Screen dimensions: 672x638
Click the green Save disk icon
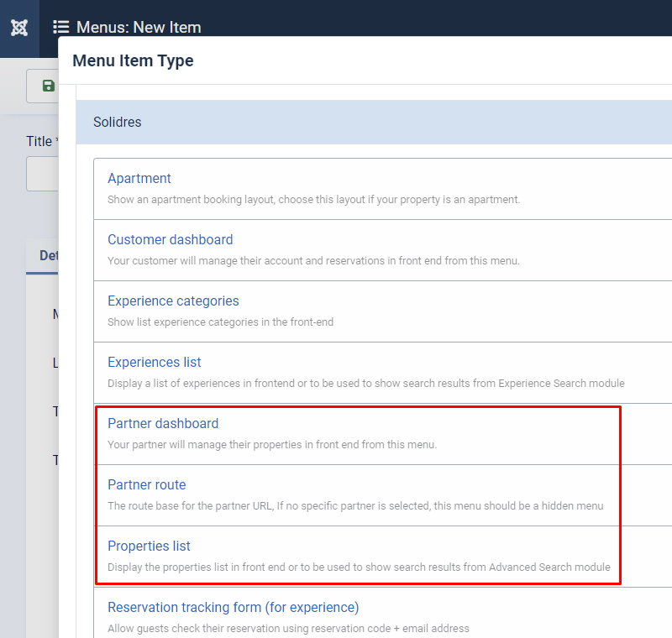47,86
